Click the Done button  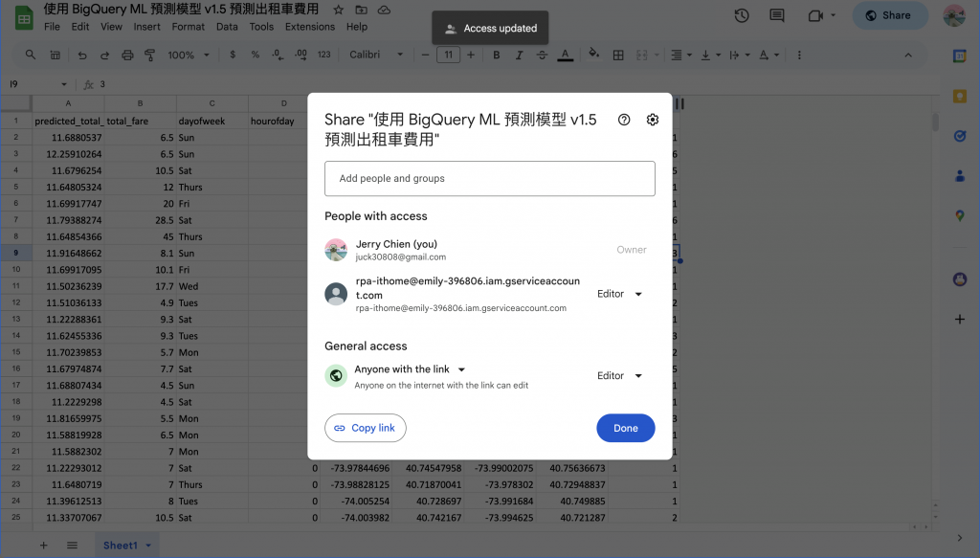(626, 428)
